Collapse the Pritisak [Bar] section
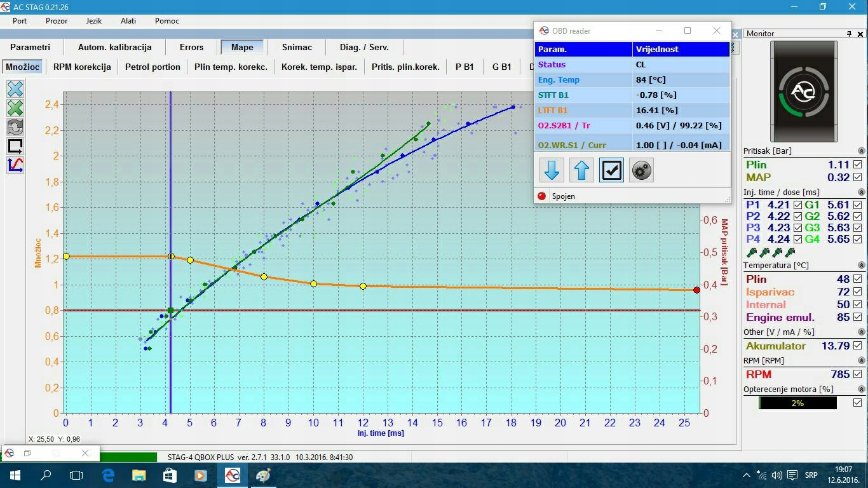 861,151
